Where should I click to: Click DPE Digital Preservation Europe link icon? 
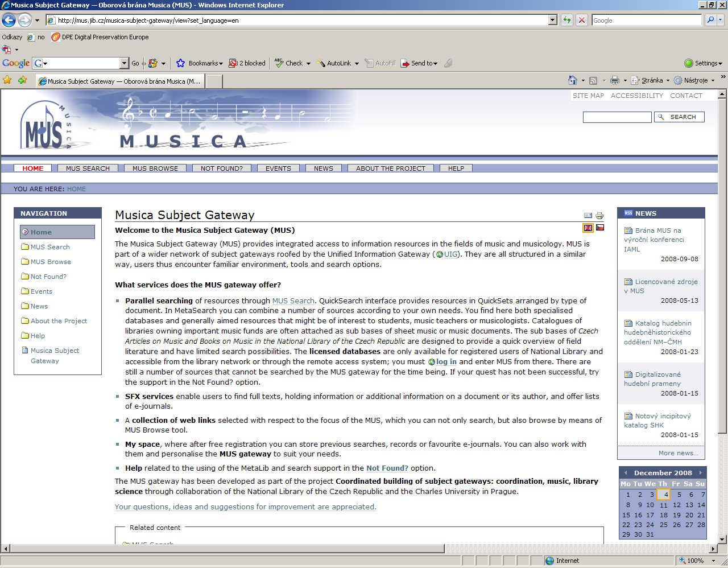[x=56, y=37]
